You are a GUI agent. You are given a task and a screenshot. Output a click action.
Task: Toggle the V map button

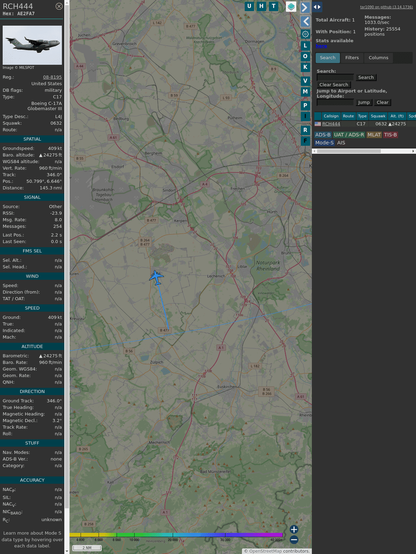[x=305, y=81]
